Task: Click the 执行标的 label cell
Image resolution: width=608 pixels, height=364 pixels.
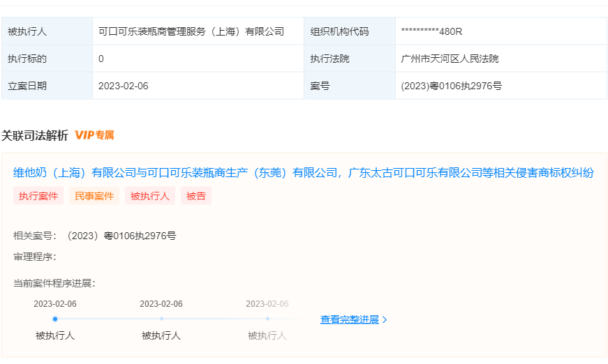Action: point(47,59)
